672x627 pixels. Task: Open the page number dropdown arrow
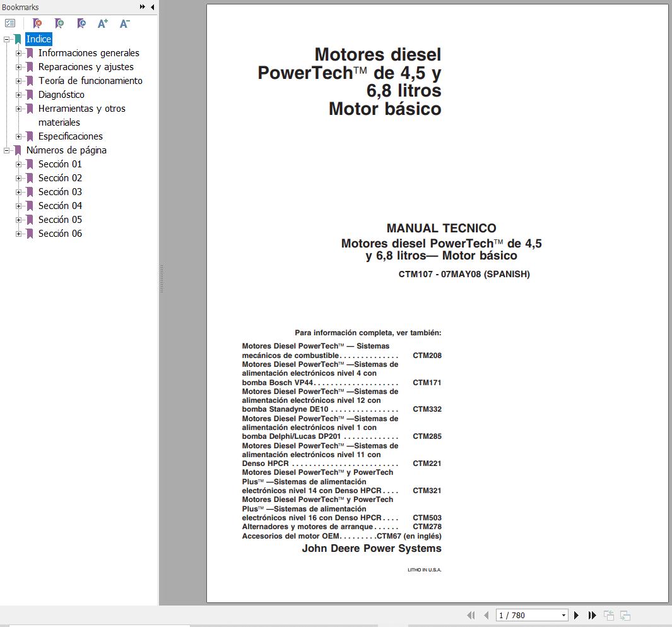[563, 616]
